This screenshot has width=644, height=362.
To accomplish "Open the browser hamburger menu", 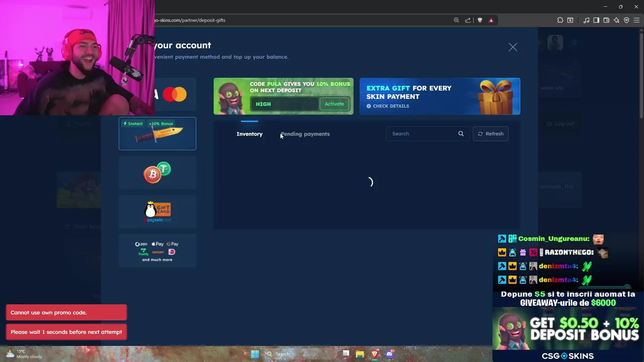I will click(636, 20).
